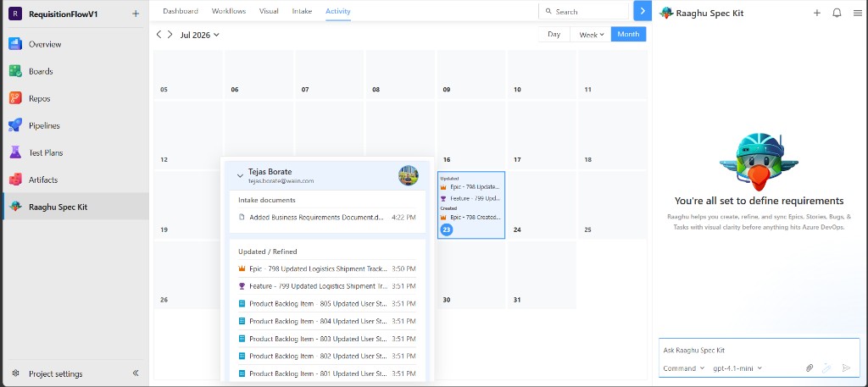Open Added Business Requirements Document entry
Screen dimensions: 868x387
pyautogui.click(x=327, y=218)
